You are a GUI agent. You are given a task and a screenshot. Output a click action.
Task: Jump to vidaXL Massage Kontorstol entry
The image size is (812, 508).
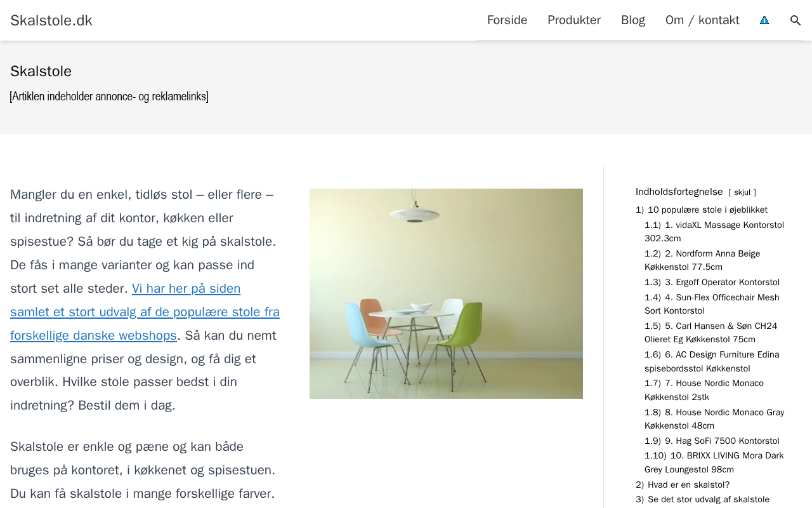pyautogui.click(x=714, y=232)
